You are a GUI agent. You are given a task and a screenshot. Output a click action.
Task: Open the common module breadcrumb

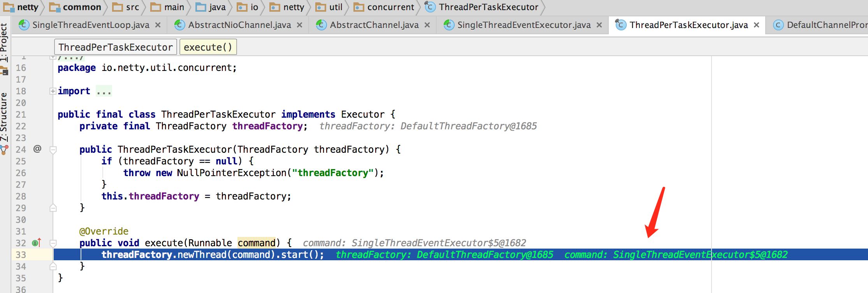click(75, 7)
